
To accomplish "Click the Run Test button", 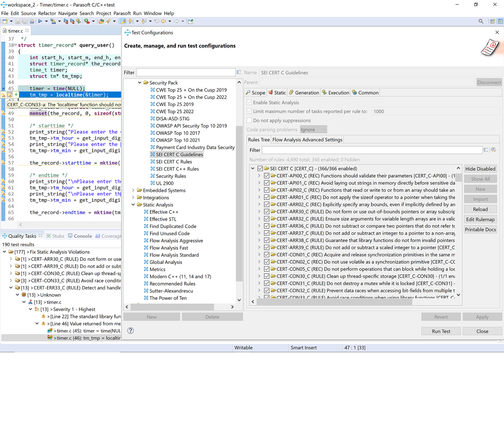I will pyautogui.click(x=441, y=331).
